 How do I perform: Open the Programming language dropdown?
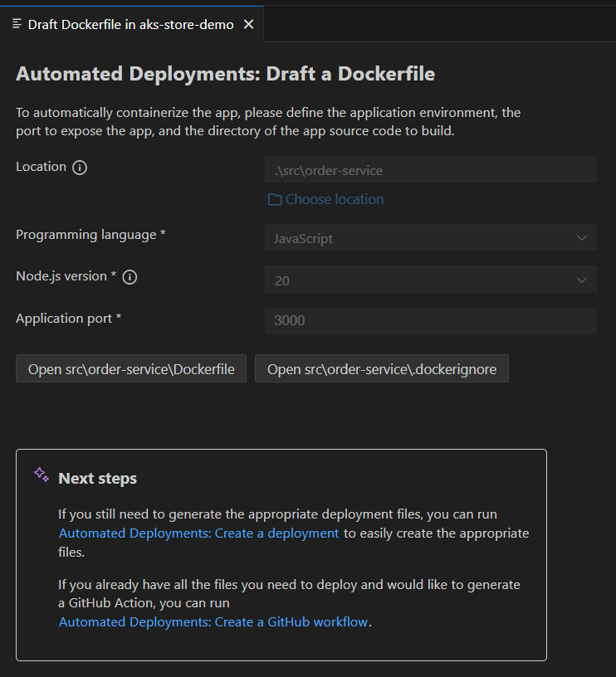(431, 237)
